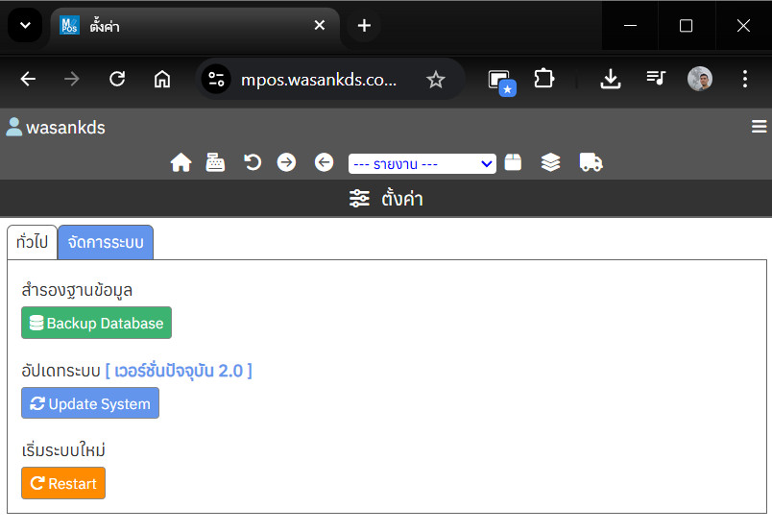This screenshot has width=772, height=532.
Task: Click the left arrow circle icon
Action: coord(325,162)
